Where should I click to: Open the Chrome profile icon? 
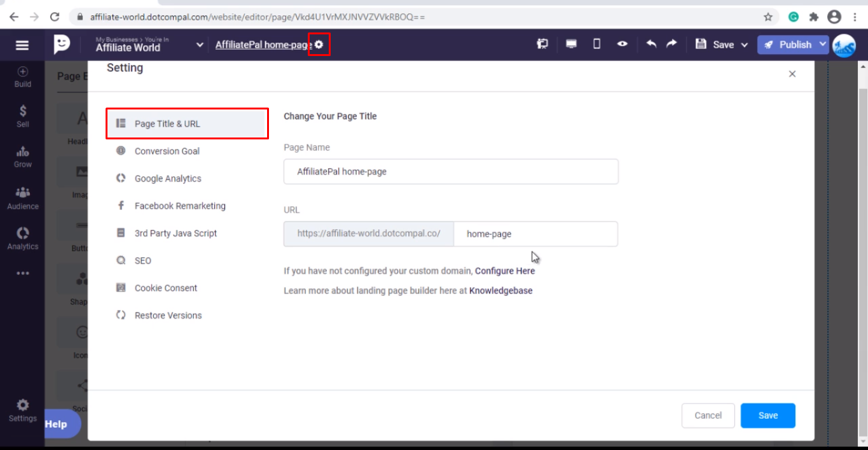[834, 17]
